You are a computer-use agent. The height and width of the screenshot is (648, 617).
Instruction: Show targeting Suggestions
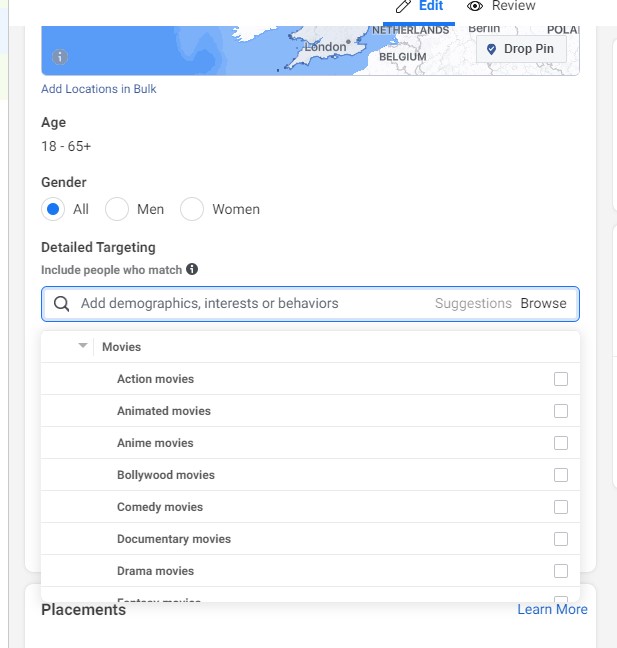(x=473, y=303)
